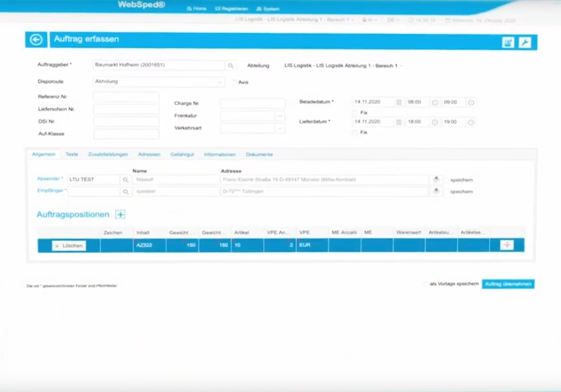Expand the Disporoute Abholung dropdown

pos(219,82)
